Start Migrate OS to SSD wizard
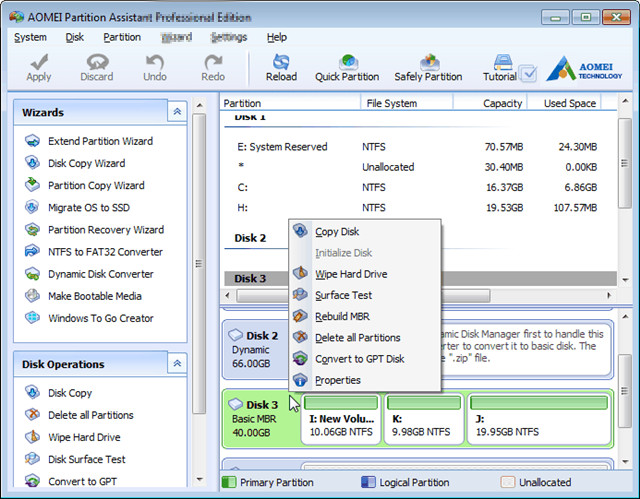Screen dimensions: 640x499 [x=77, y=207]
